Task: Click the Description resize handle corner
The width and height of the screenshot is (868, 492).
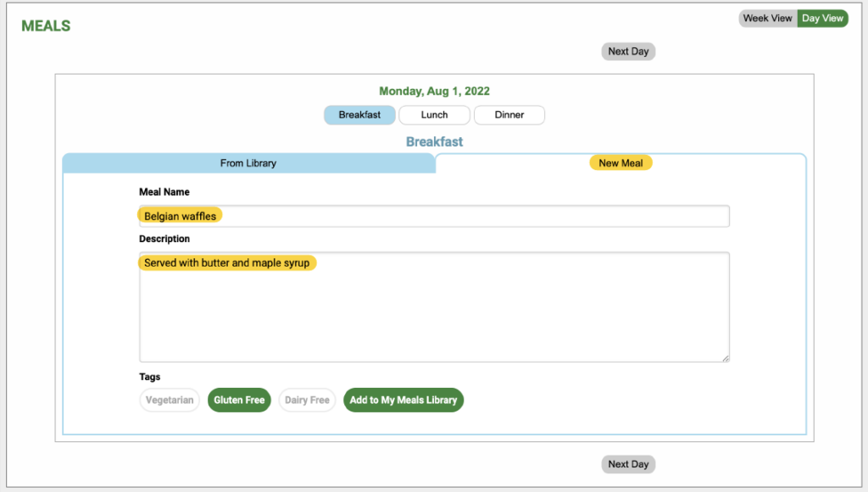Action: click(x=726, y=358)
